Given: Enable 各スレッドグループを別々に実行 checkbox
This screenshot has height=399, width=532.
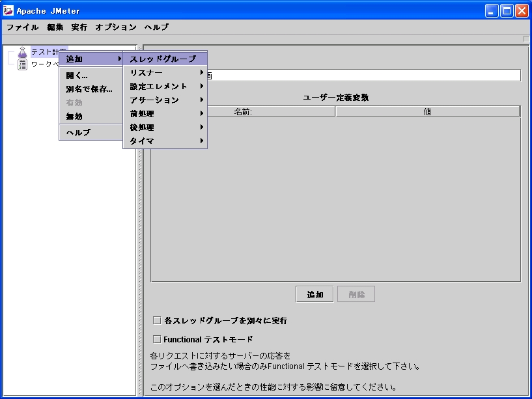Looking at the screenshot, I should pyautogui.click(x=157, y=321).
